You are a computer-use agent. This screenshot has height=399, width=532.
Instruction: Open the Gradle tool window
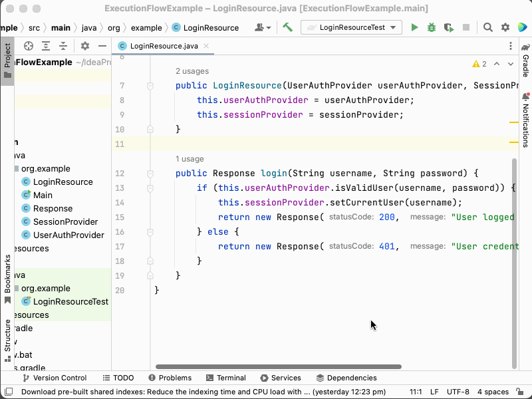point(525,61)
